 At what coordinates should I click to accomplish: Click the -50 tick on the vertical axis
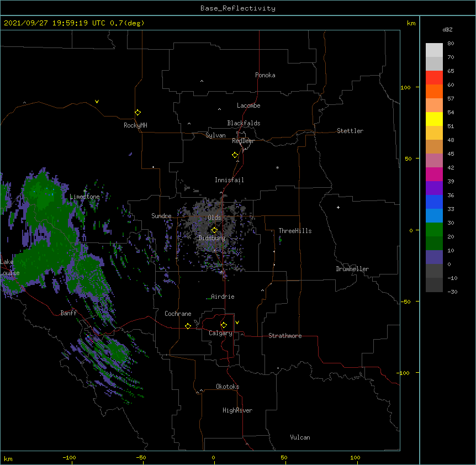pyautogui.click(x=405, y=302)
